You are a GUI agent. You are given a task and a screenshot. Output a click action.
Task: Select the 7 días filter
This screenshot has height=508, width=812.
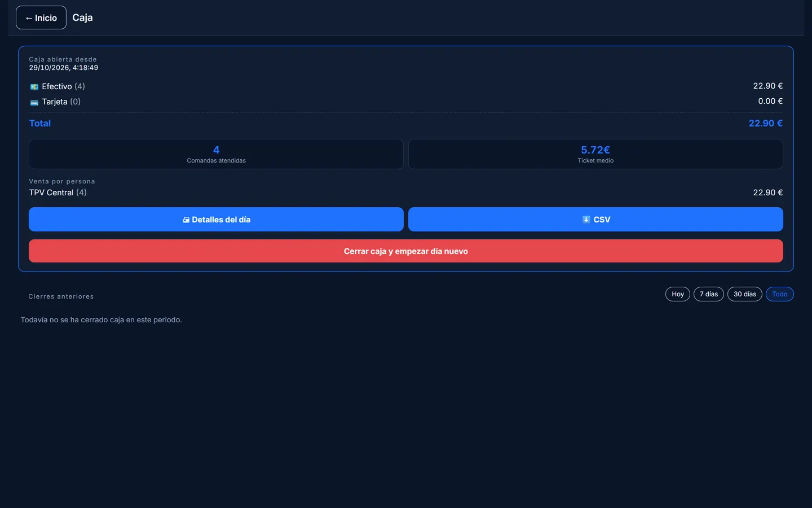point(709,294)
